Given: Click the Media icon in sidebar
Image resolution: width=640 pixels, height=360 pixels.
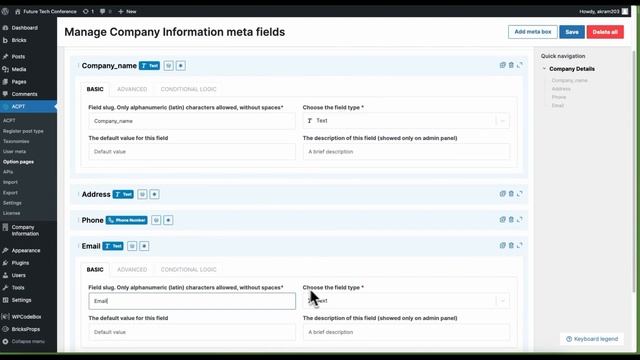Looking at the screenshot, I should point(5,69).
